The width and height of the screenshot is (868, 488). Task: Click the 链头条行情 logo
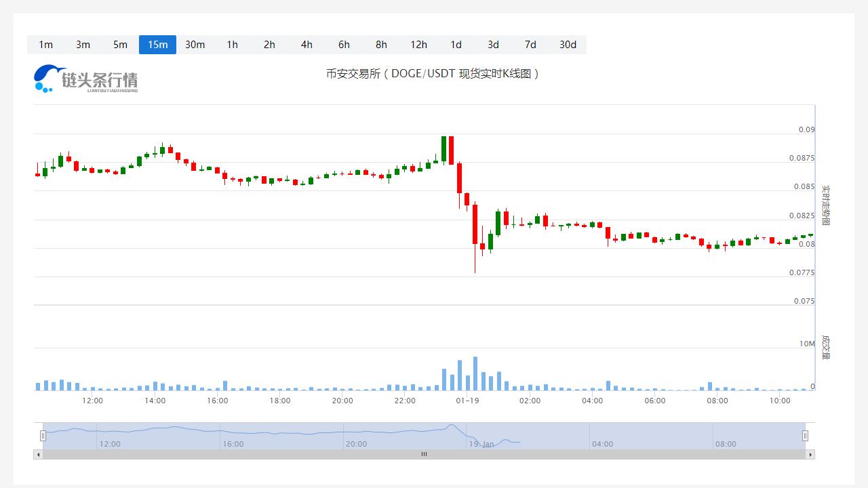coord(86,79)
